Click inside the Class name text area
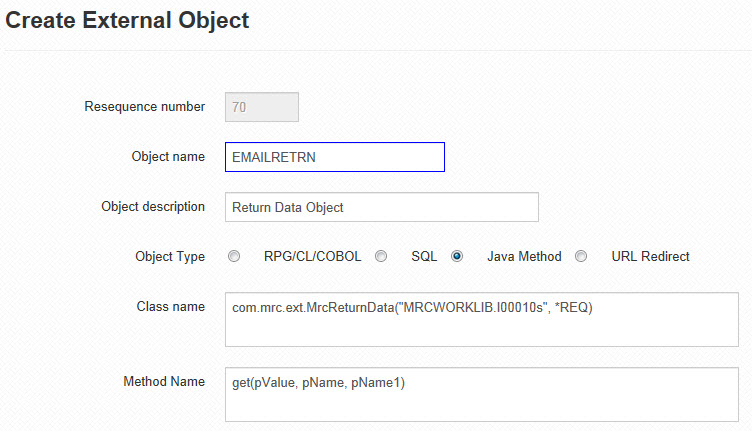The width and height of the screenshot is (752, 431). pyautogui.click(x=482, y=319)
